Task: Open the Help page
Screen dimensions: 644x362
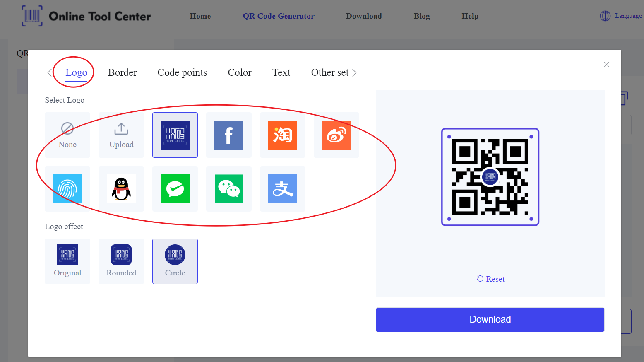Action: click(x=470, y=16)
